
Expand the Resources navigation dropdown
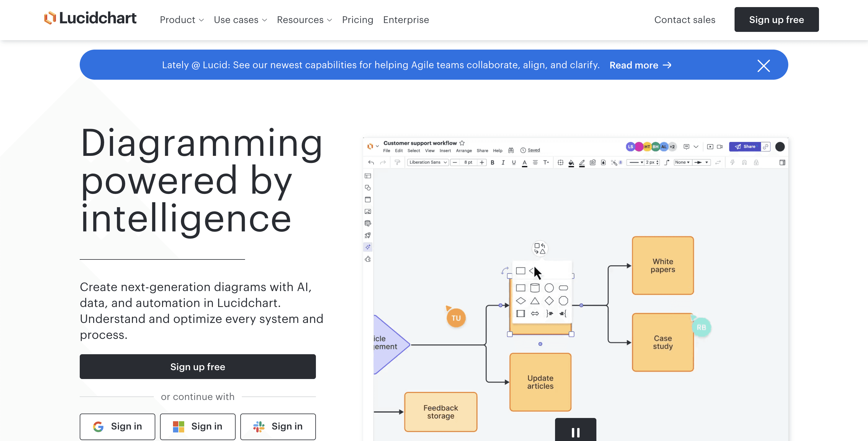coord(304,20)
